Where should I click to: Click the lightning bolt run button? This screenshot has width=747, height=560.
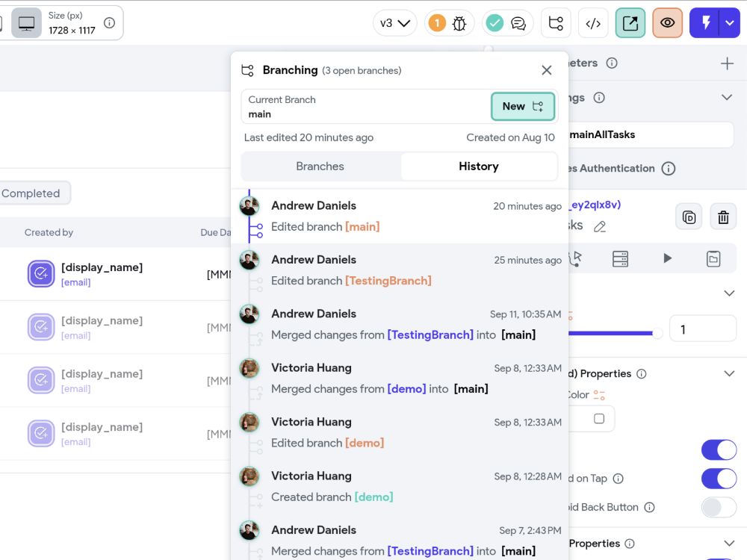pos(704,23)
